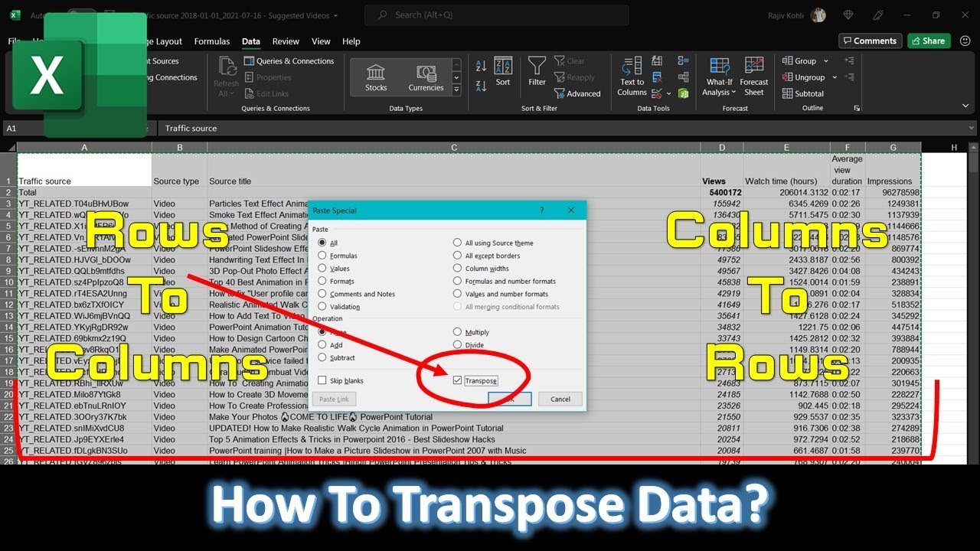980x551 pixels.
Task: Switch to the Formulas ribbon tab
Action: pos(212,41)
